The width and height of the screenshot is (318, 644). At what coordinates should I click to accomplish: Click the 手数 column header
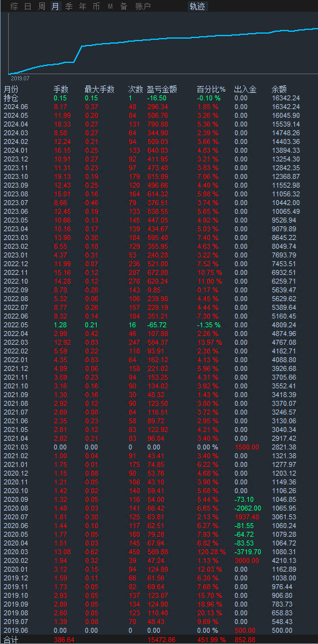click(61, 90)
